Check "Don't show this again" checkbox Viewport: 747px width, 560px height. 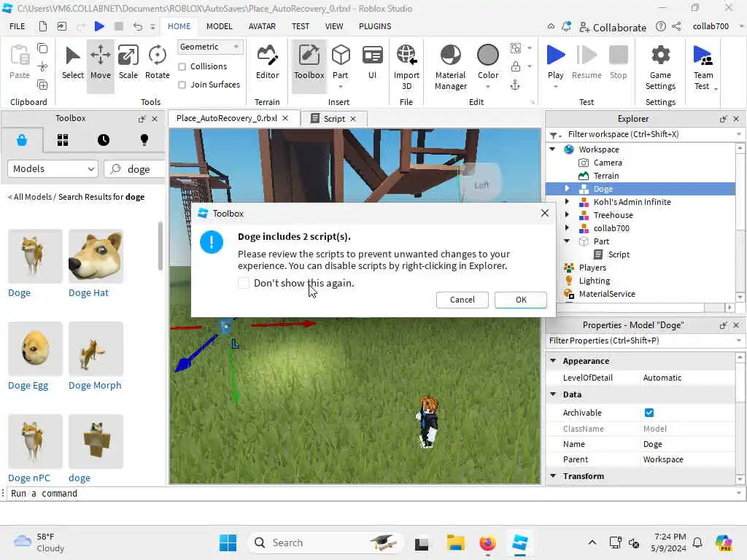(244, 283)
